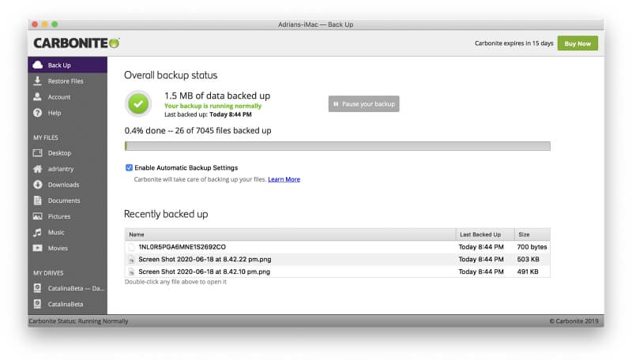Click the Pictures icon in the sidebar
The image size is (632, 364).
click(x=37, y=216)
